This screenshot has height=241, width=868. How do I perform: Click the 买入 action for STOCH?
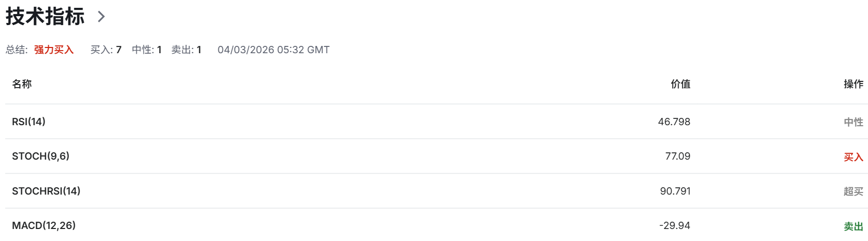coord(853,157)
